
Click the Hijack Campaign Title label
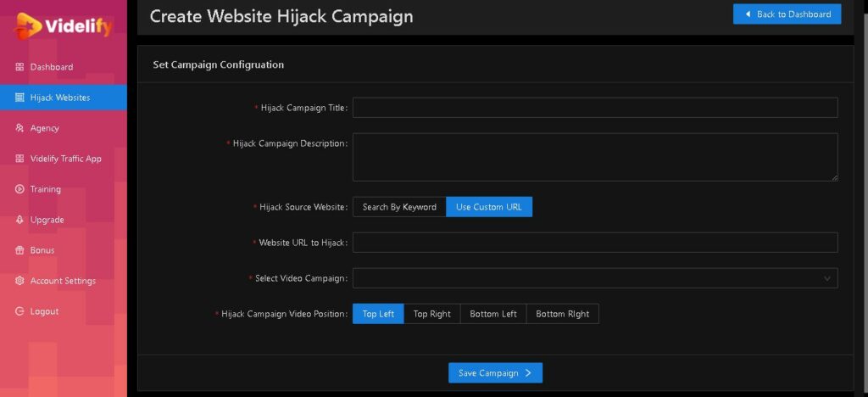point(304,108)
